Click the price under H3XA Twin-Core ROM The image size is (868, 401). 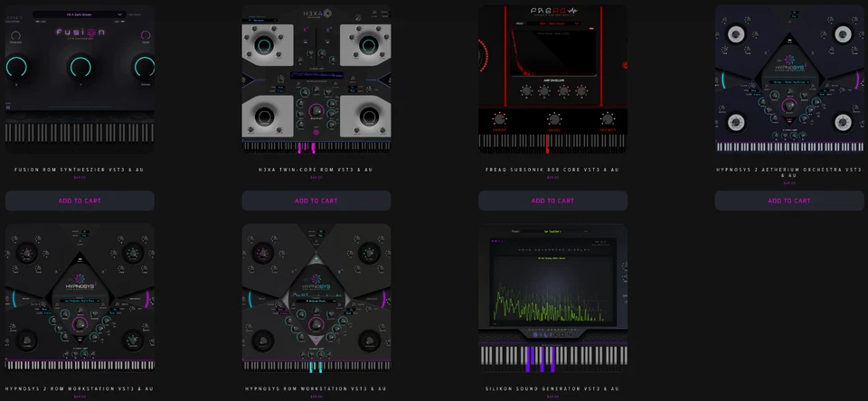(x=316, y=178)
